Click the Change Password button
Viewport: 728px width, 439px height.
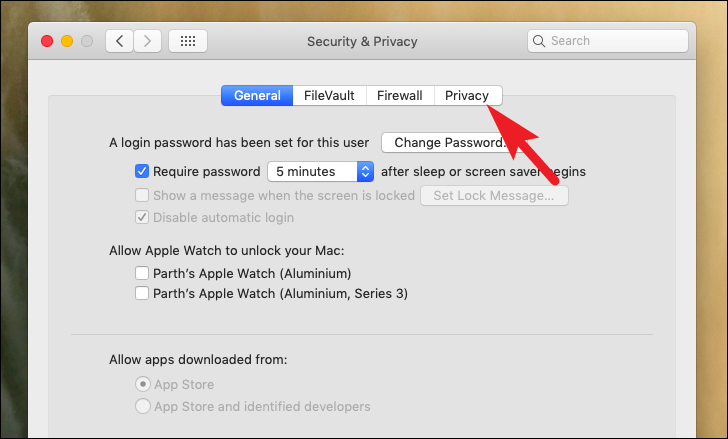tap(448, 142)
